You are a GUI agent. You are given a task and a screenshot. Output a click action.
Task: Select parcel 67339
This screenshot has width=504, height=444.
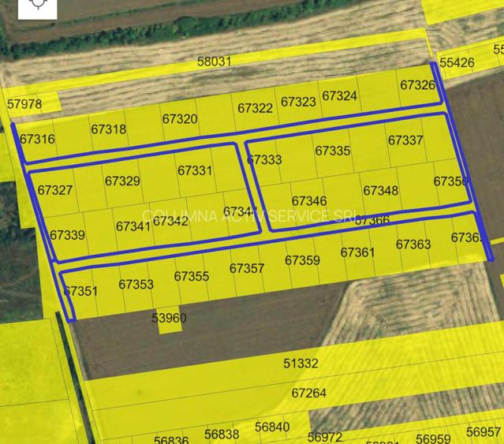67,235
